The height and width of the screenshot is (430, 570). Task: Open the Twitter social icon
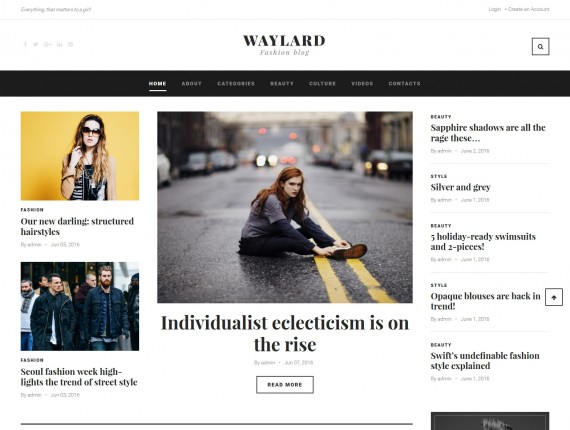(35, 44)
